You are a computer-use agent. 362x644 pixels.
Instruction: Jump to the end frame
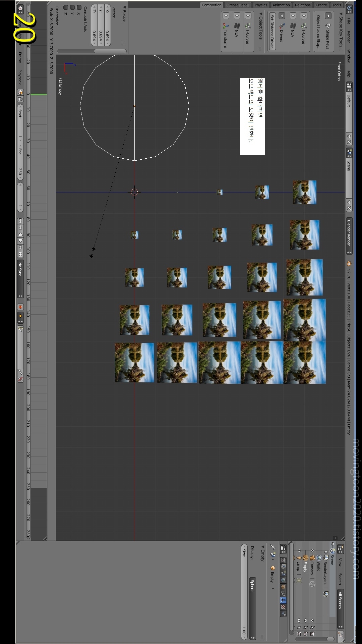coord(20,254)
